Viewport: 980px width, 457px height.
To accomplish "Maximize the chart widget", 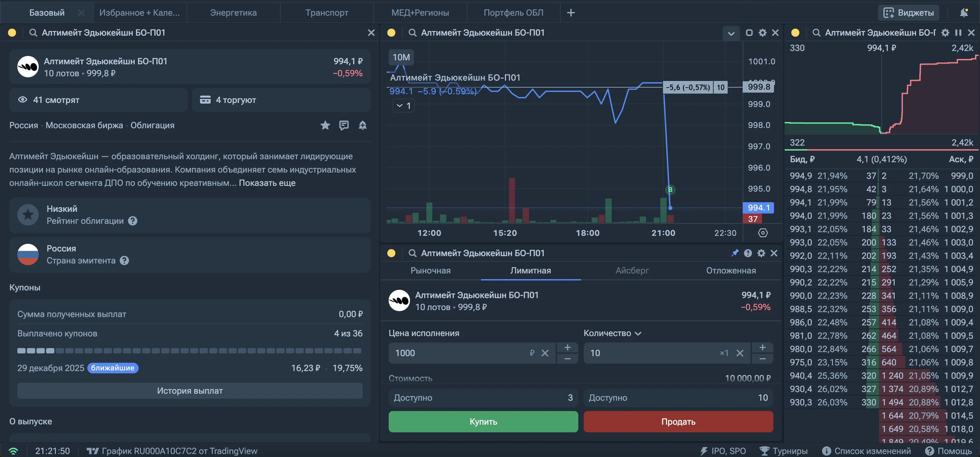I will tap(749, 33).
